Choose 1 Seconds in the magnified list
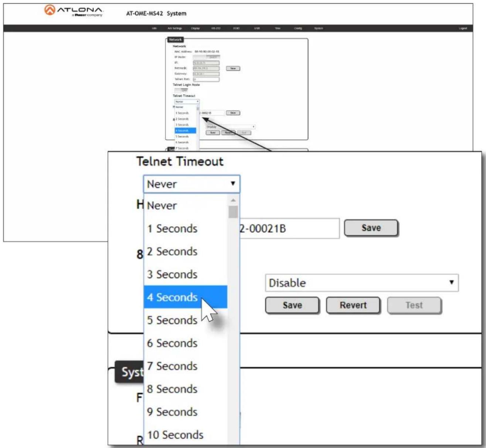Viewport: 486px width, 448px height. [186, 228]
